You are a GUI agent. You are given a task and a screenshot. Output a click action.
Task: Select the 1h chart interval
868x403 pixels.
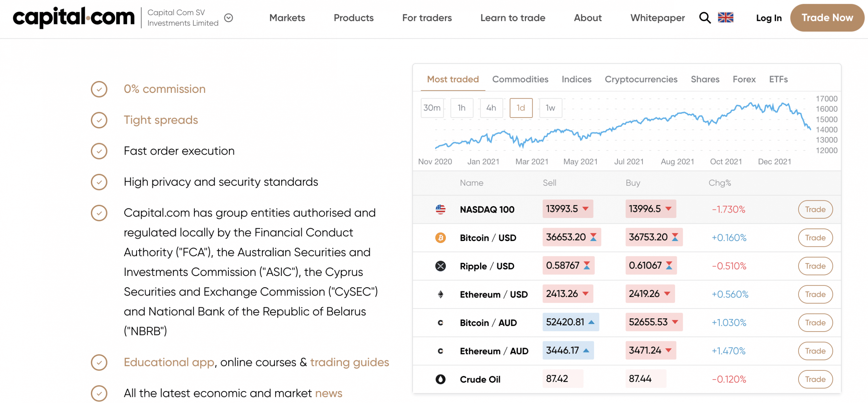click(x=461, y=108)
